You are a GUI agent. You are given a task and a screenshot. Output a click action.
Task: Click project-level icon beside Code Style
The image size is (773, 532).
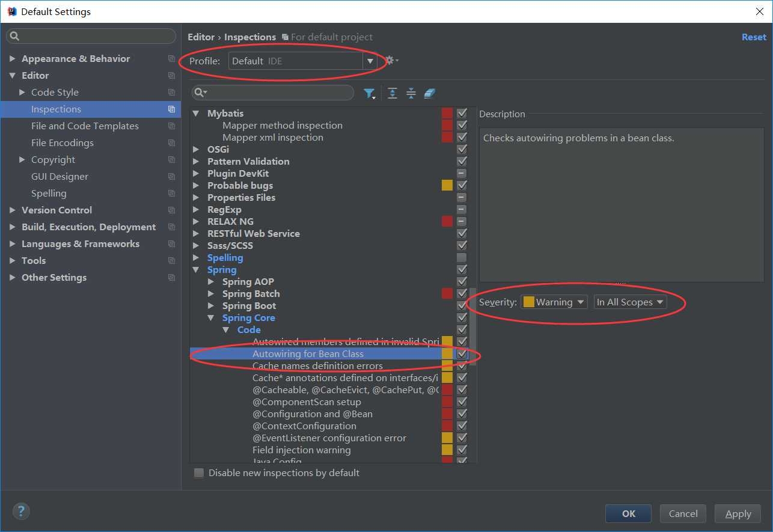pos(171,93)
